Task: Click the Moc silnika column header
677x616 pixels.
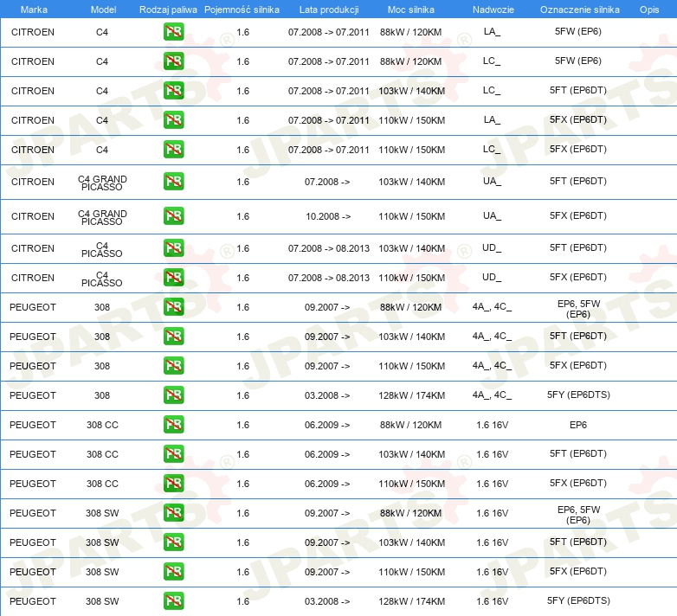Action: click(411, 10)
